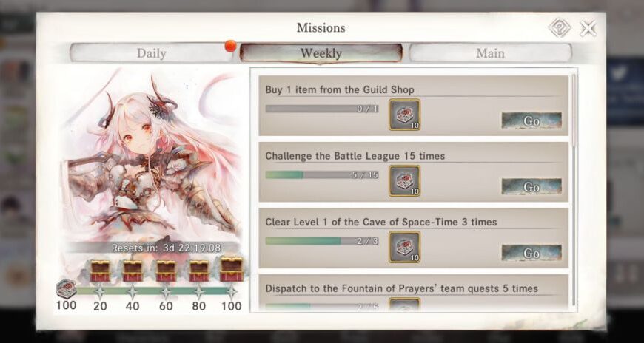644x343 pixels.
Task: Select the Weekly missions tab
Action: click(x=321, y=53)
